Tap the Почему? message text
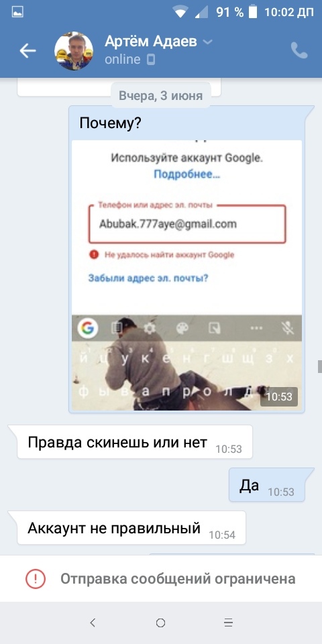 click(x=110, y=123)
